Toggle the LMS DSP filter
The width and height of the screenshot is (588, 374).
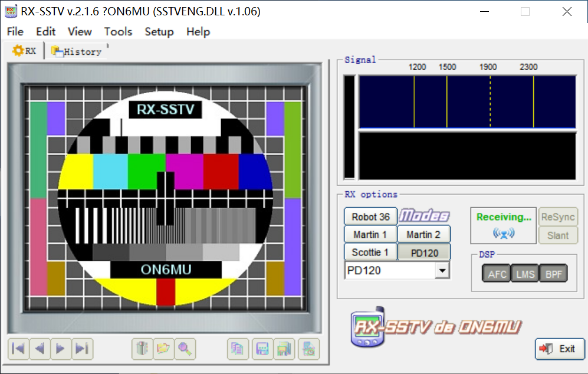click(525, 274)
